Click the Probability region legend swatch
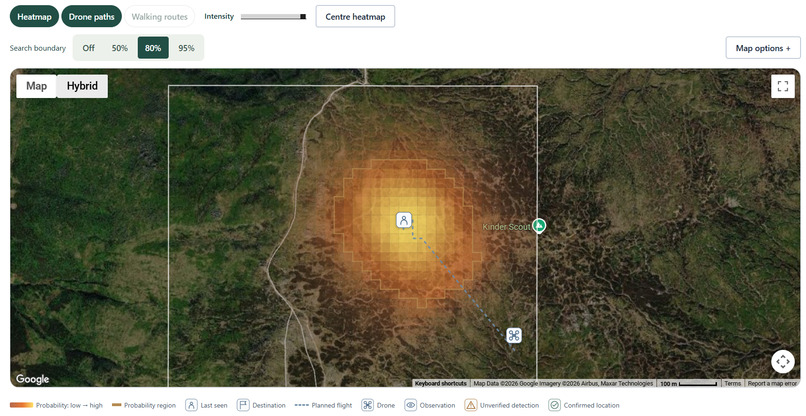The height and width of the screenshot is (416, 806). point(117,405)
